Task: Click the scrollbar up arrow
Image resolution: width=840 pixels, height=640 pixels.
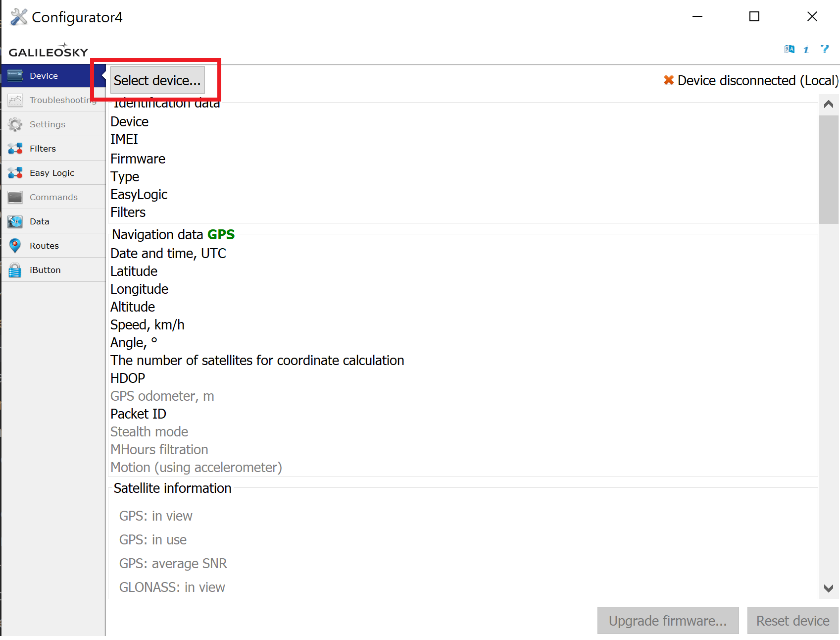Action: pos(829,104)
